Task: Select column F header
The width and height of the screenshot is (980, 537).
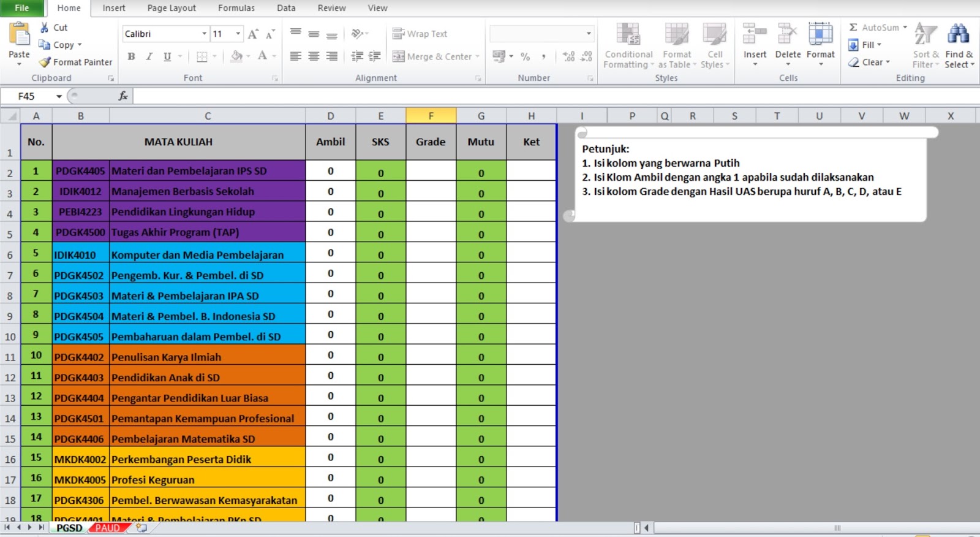Action: pyautogui.click(x=431, y=116)
